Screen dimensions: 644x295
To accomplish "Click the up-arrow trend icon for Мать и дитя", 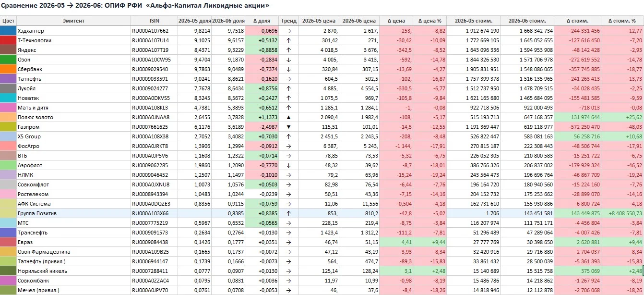I will (x=288, y=108).
